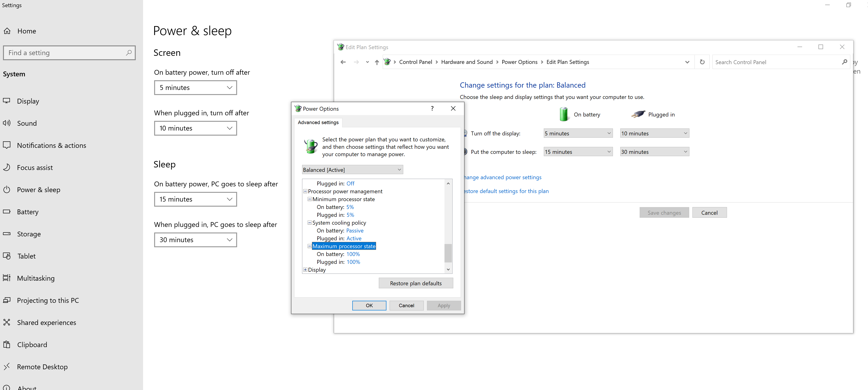Screen dimensions: 868x390
Task: Collapse Maximum processor state node
Action: [x=310, y=246]
